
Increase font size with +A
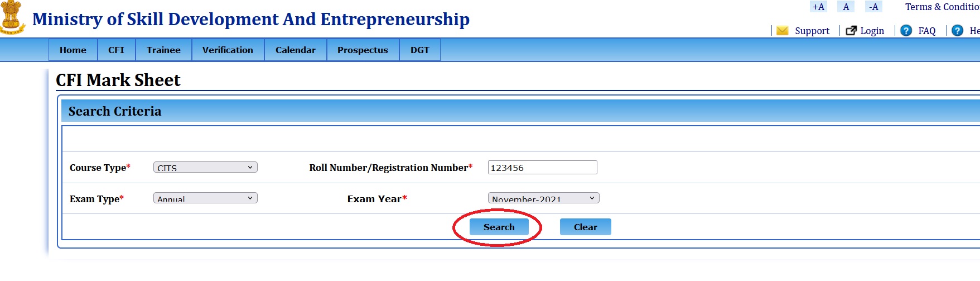pyautogui.click(x=818, y=7)
